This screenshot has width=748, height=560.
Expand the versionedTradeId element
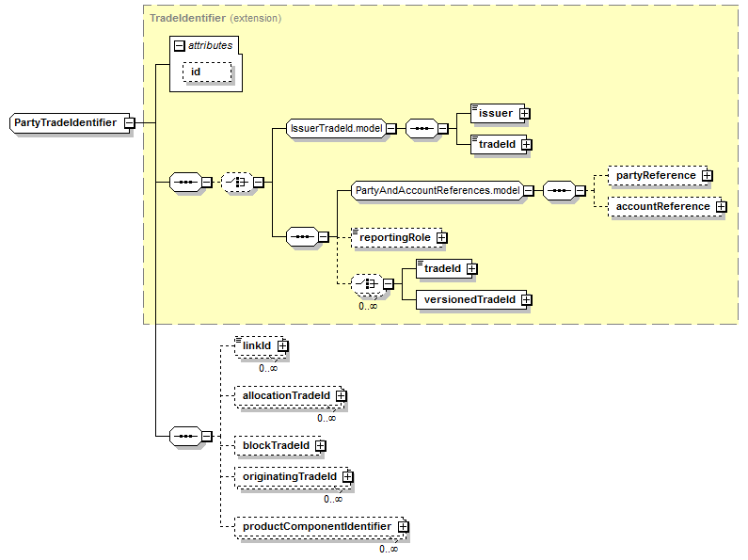[x=527, y=299]
